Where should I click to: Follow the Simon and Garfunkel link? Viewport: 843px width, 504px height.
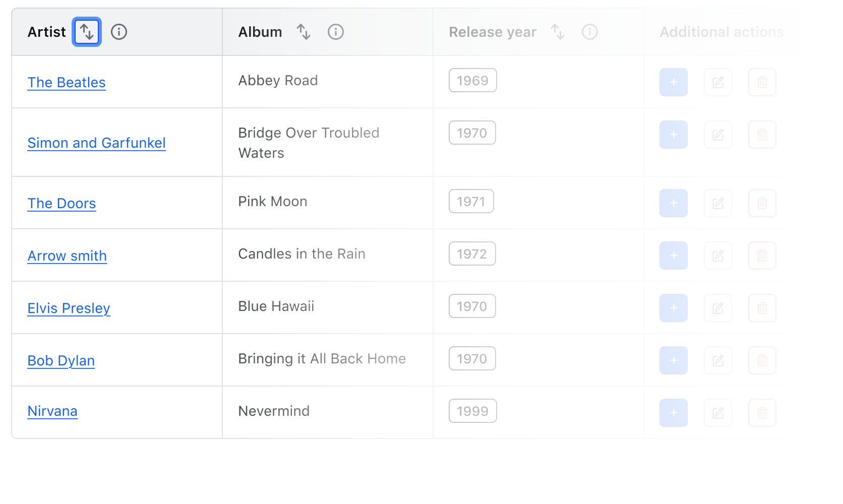(96, 143)
